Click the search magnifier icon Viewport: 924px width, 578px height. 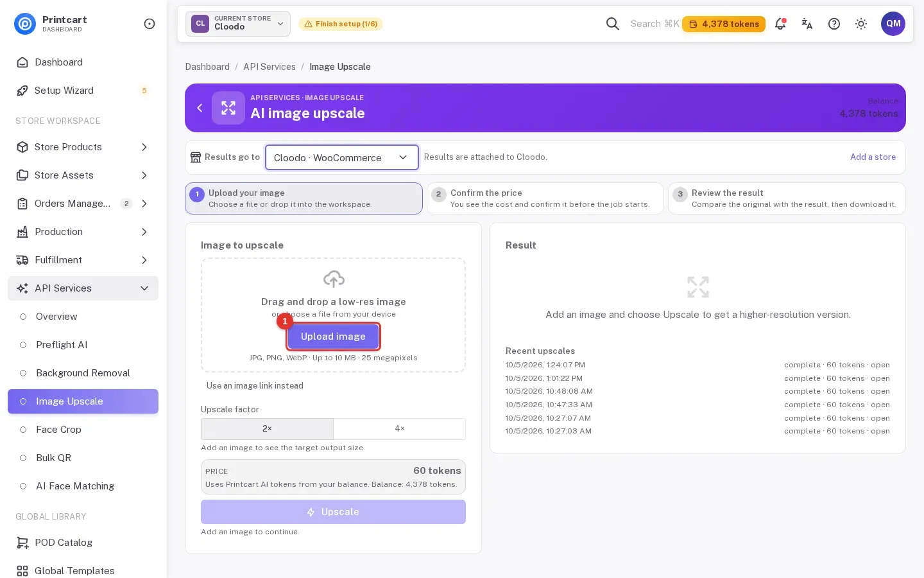click(x=613, y=24)
